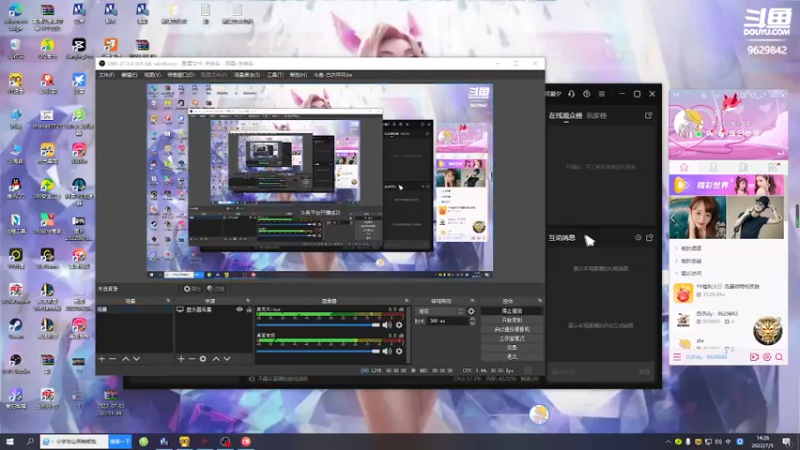Viewport: 800px width, 450px height.
Task: Click headset support icon in Douyu companion
Action: pos(571,94)
